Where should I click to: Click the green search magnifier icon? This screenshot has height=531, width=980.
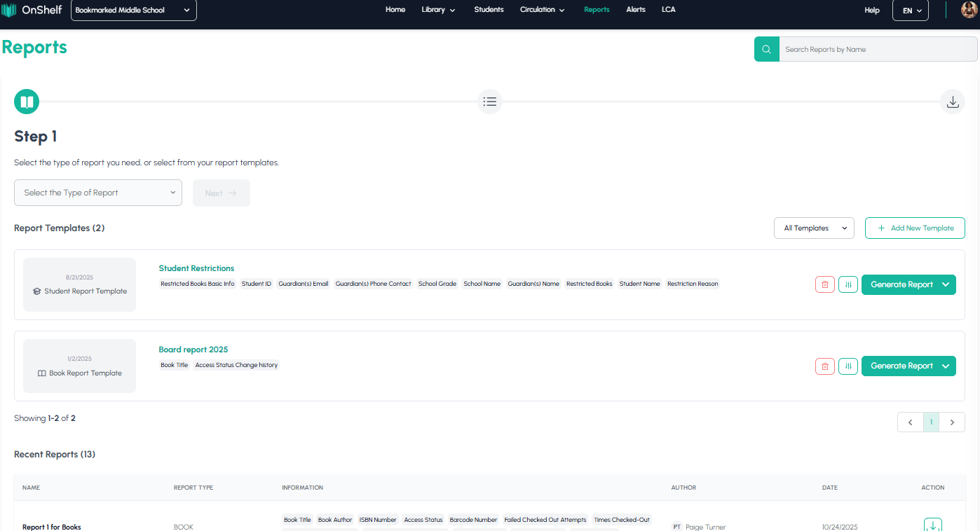766,49
